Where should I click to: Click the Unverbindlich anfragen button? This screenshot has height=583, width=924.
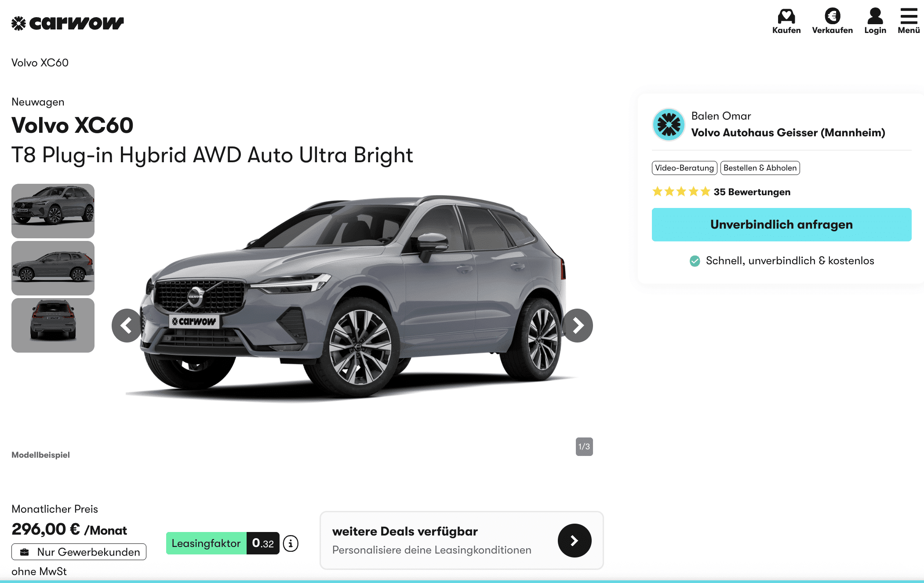tap(782, 225)
